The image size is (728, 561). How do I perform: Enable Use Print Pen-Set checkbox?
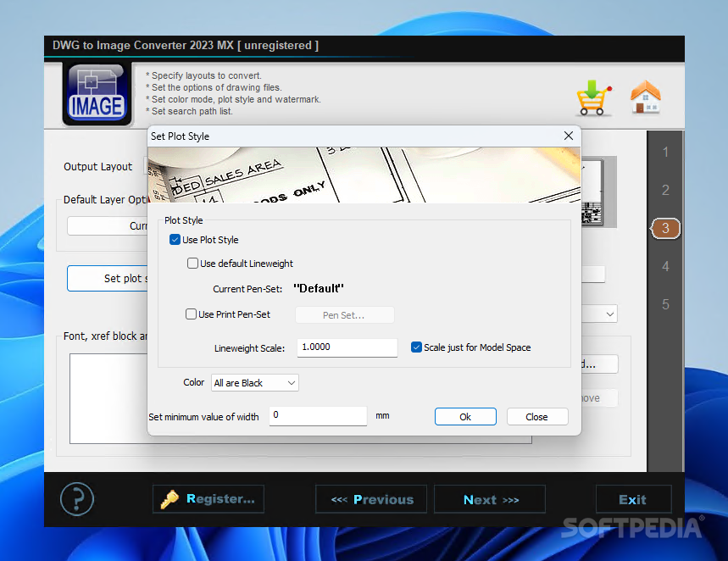(x=191, y=314)
